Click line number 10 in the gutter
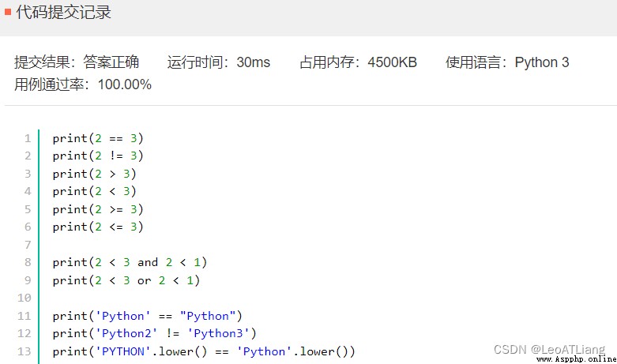This screenshot has width=617, height=364. coord(24,298)
